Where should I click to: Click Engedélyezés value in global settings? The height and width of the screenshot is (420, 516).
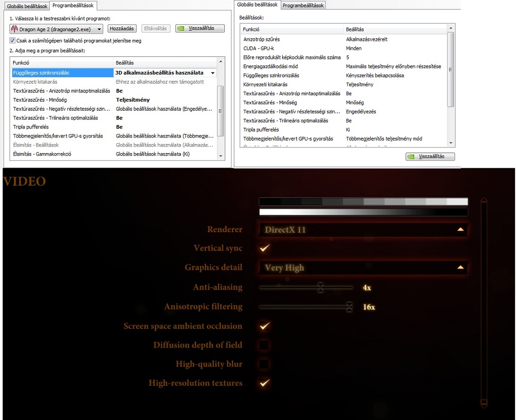pos(361,111)
